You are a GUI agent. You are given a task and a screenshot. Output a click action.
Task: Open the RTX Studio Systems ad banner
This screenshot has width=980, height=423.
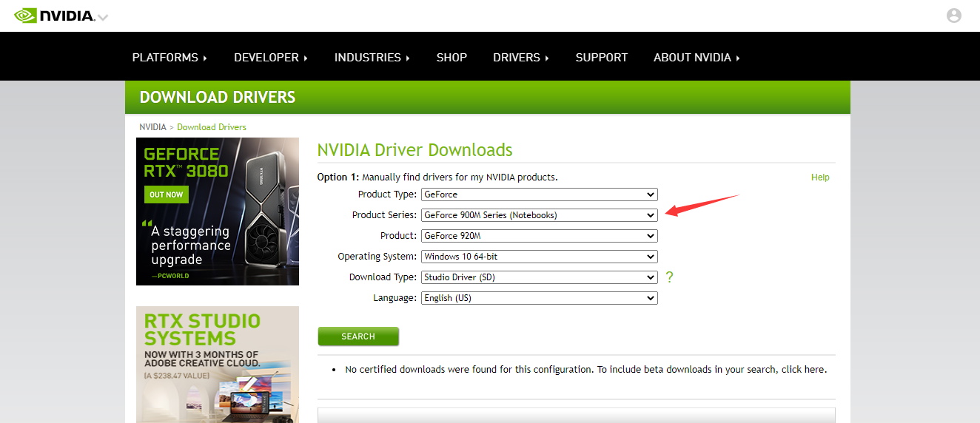[x=218, y=365]
